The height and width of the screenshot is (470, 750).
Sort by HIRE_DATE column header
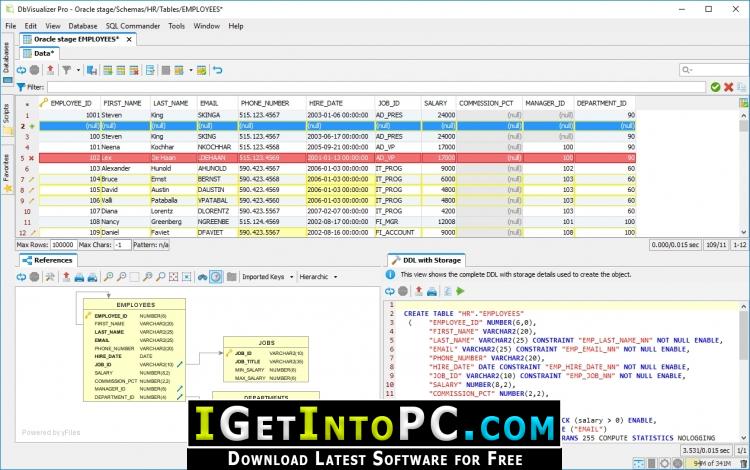(340, 103)
